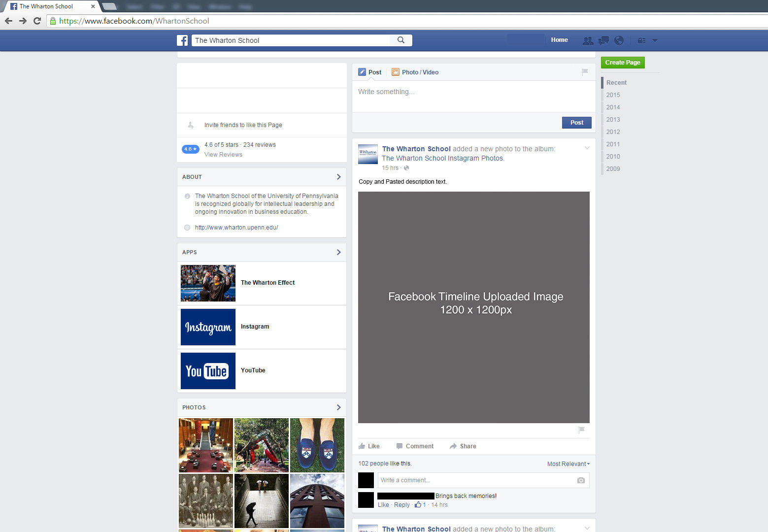
Task: Open Wharton School Instagram Photos album link
Action: pyautogui.click(x=443, y=158)
